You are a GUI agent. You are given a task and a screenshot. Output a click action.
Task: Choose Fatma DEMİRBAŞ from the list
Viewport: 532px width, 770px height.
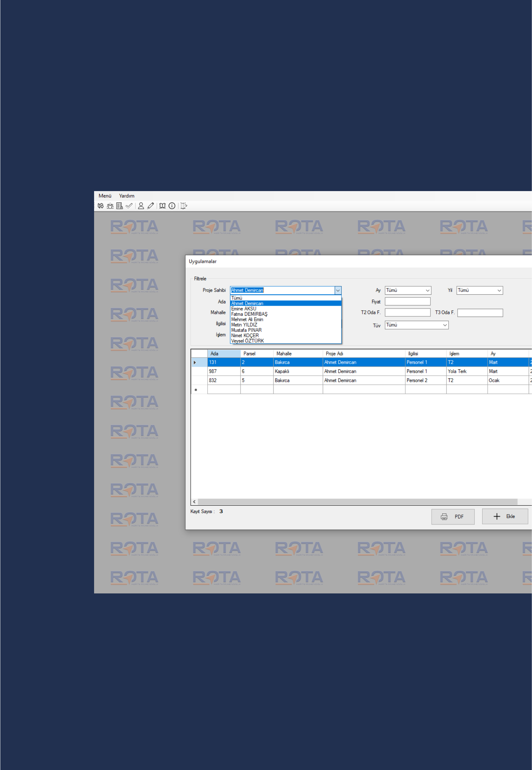(x=286, y=314)
